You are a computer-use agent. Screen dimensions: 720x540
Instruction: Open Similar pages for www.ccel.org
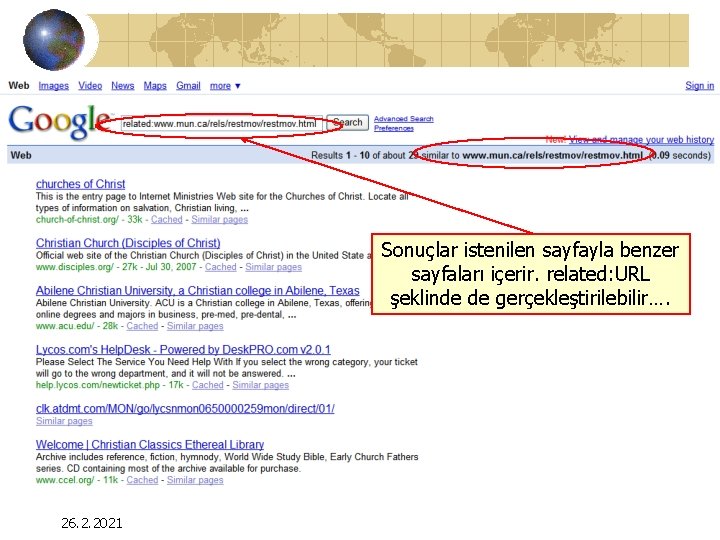pos(195,480)
